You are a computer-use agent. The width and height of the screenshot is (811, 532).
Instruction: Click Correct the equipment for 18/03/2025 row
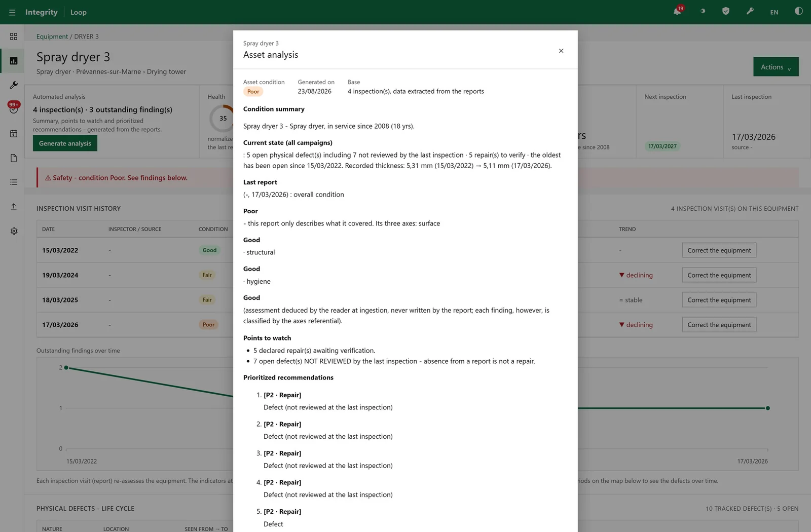pyautogui.click(x=719, y=300)
